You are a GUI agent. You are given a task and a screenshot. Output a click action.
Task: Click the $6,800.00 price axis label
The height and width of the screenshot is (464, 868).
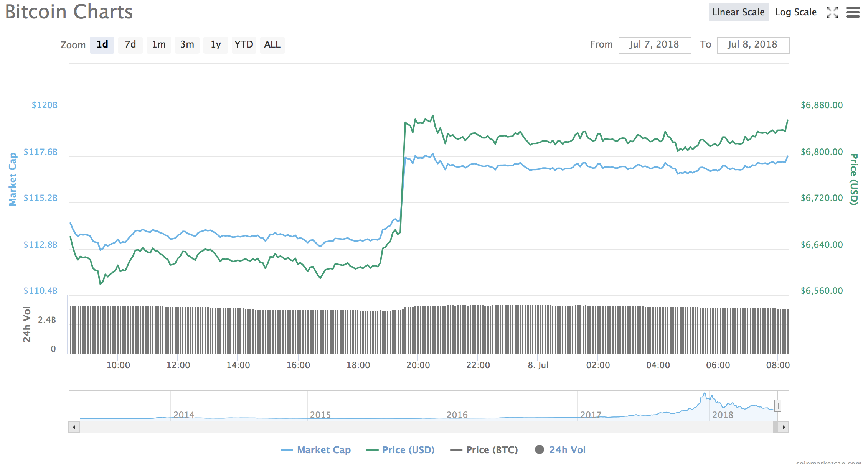822,152
